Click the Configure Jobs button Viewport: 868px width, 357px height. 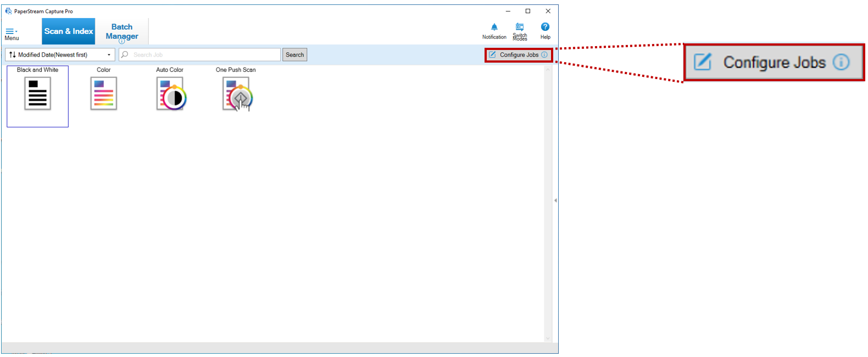click(x=519, y=55)
